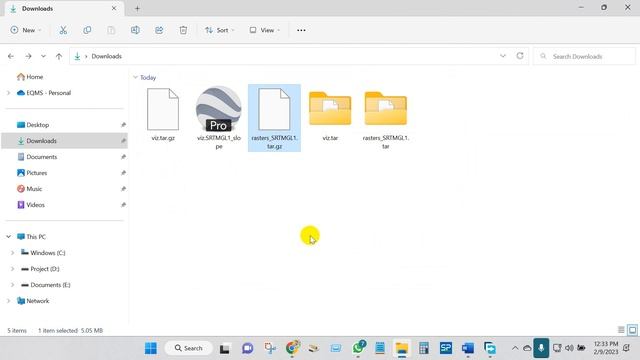Switch to large icons view layout

coord(632,330)
